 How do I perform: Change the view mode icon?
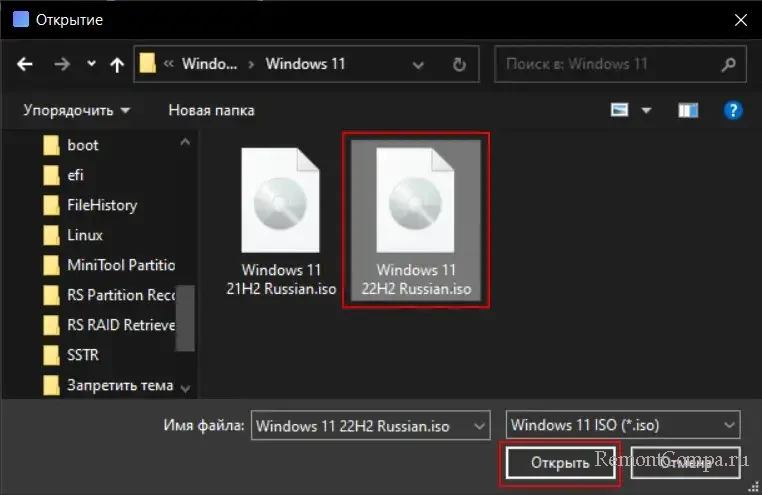click(x=620, y=110)
